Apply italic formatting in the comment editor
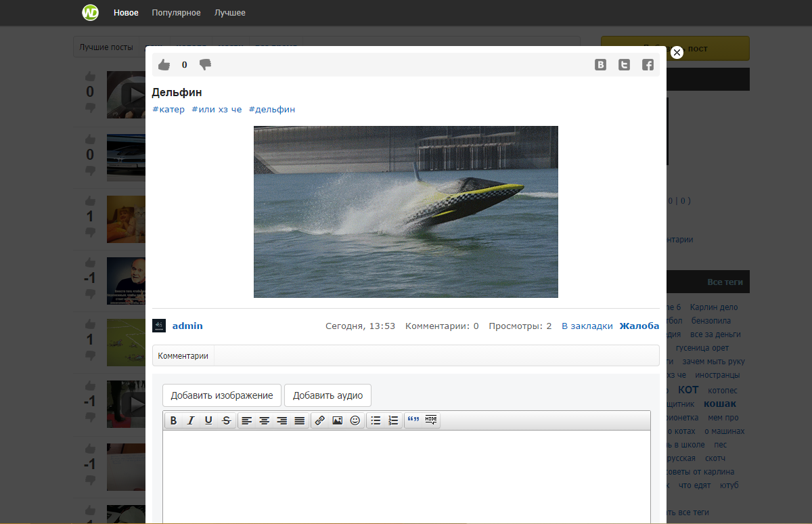 [191, 420]
